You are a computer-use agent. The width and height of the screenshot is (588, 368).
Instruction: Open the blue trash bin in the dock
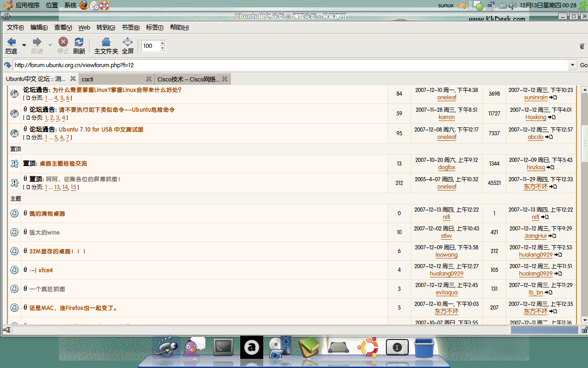[424, 348]
